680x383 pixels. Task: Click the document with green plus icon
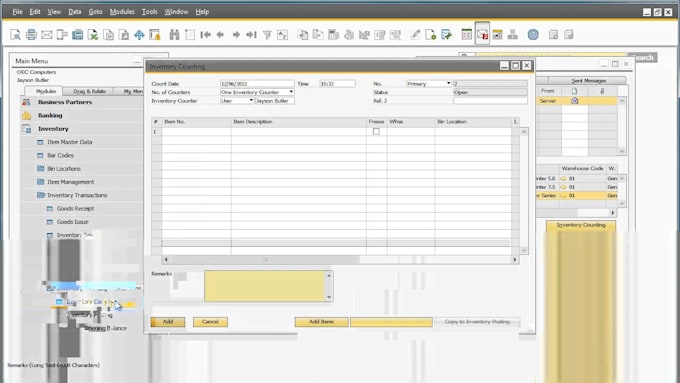click(431, 35)
